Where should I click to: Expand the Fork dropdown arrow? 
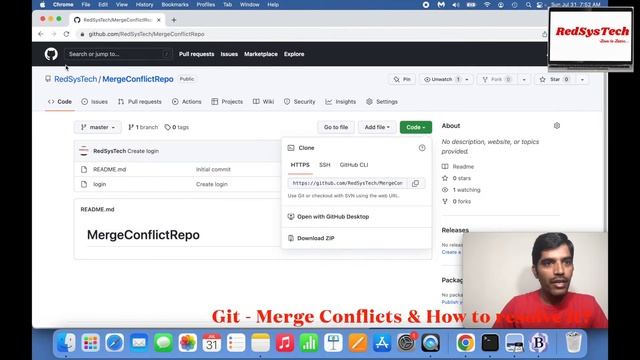click(x=524, y=79)
